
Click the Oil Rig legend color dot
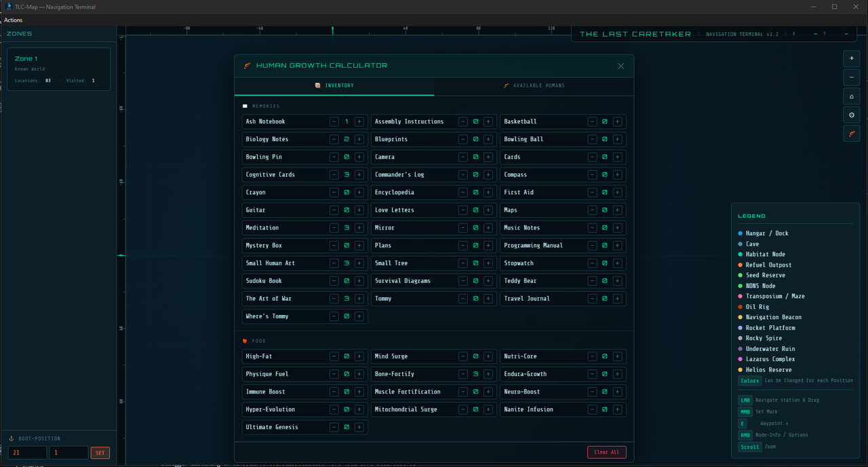tap(741, 307)
